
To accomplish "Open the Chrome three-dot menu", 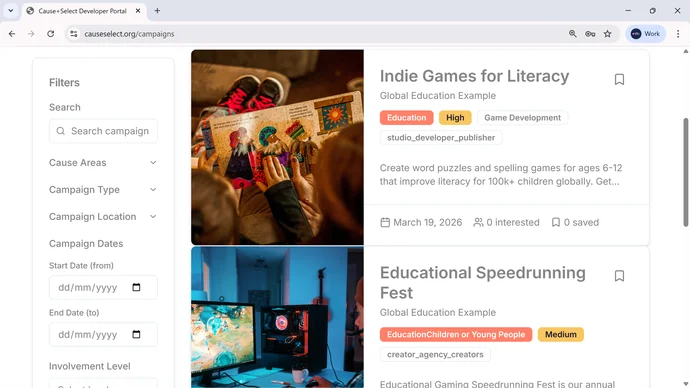I will coord(678,34).
